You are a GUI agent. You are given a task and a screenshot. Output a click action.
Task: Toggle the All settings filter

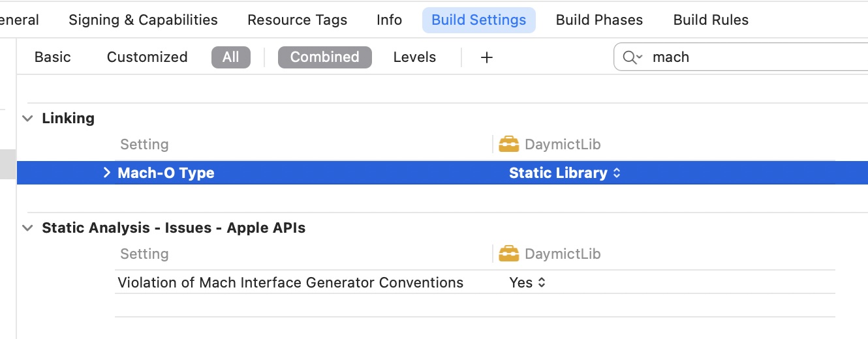(x=231, y=57)
